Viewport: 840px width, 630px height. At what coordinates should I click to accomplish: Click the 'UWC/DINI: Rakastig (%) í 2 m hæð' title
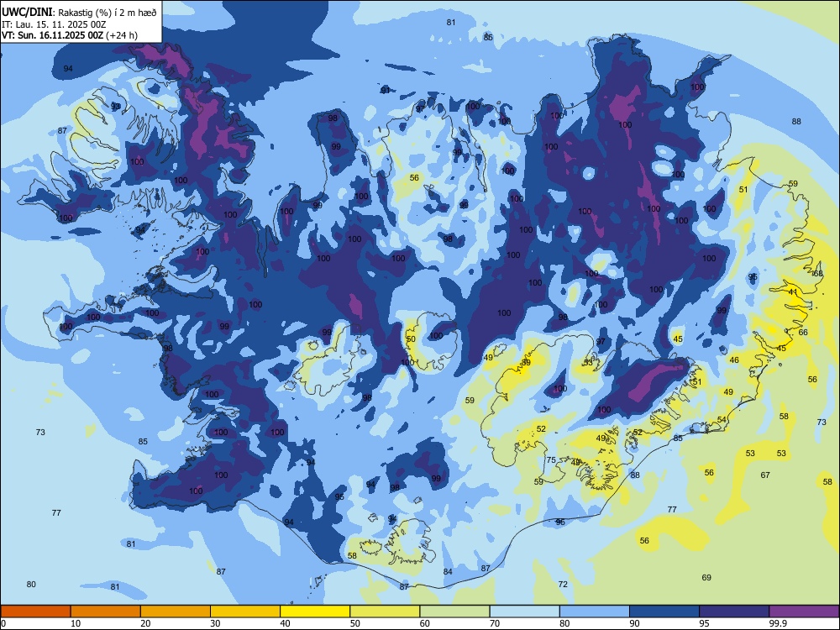pos(79,13)
